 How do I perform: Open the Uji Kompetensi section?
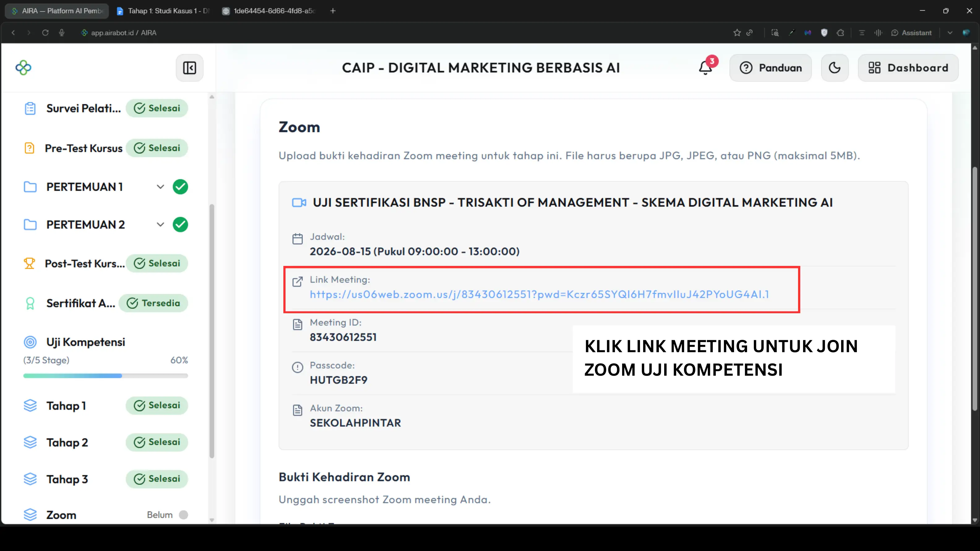[86, 342]
